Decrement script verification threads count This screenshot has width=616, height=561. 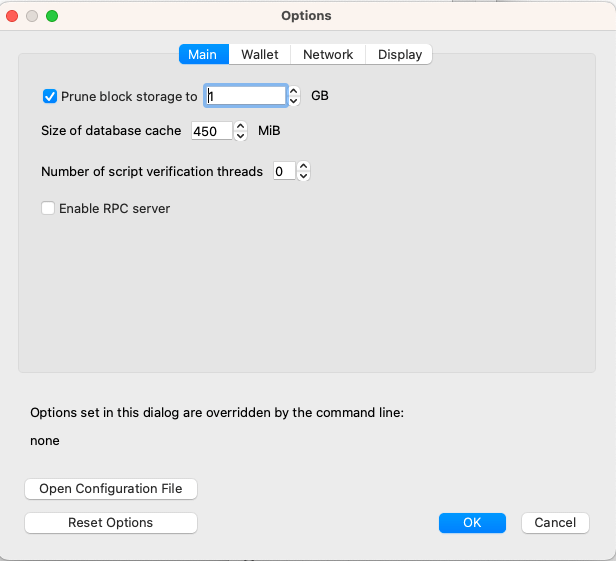click(x=304, y=176)
